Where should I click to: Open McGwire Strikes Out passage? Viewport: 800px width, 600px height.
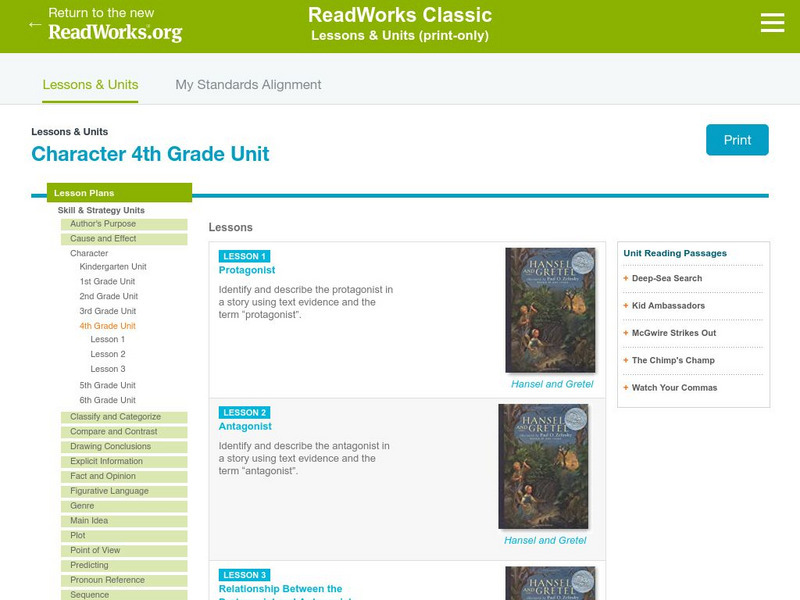674,333
